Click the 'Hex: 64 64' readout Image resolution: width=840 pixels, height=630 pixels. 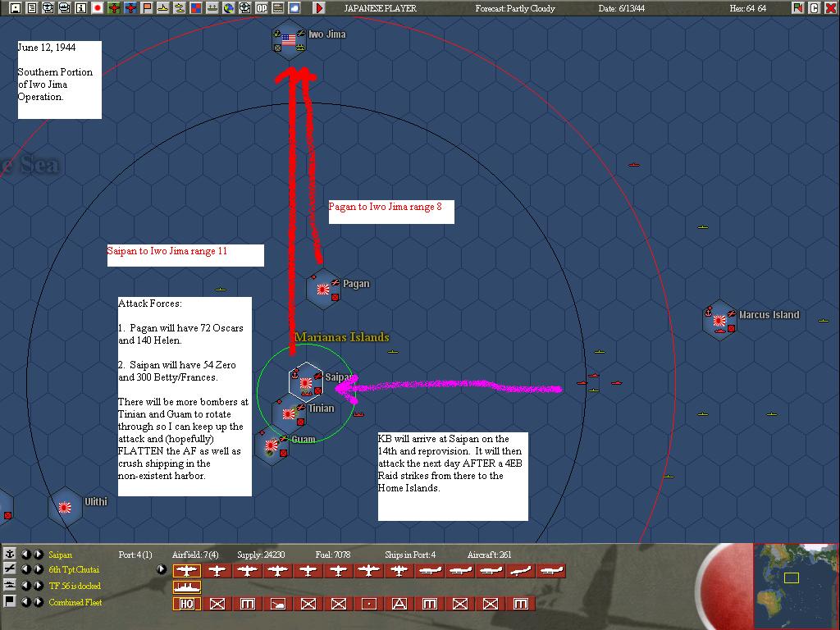(x=748, y=8)
